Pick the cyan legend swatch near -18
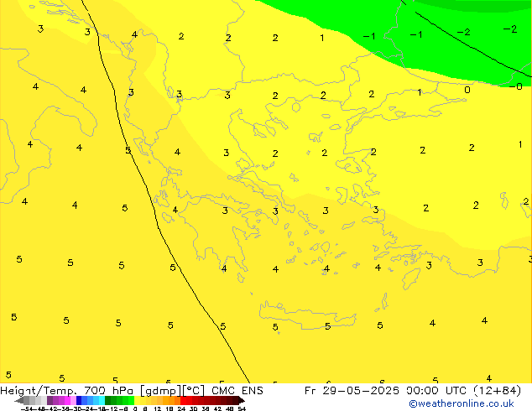Screen dimensions: 532x411 (x=102, y=400)
